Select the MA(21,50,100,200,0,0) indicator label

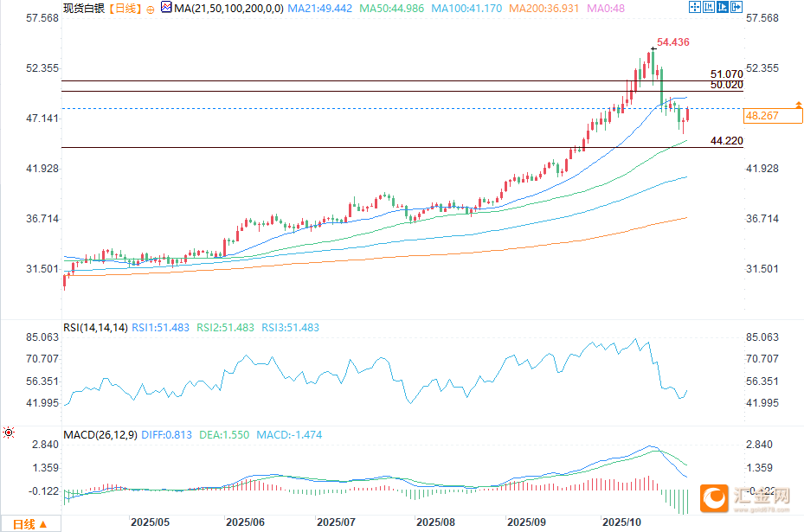tap(228, 8)
